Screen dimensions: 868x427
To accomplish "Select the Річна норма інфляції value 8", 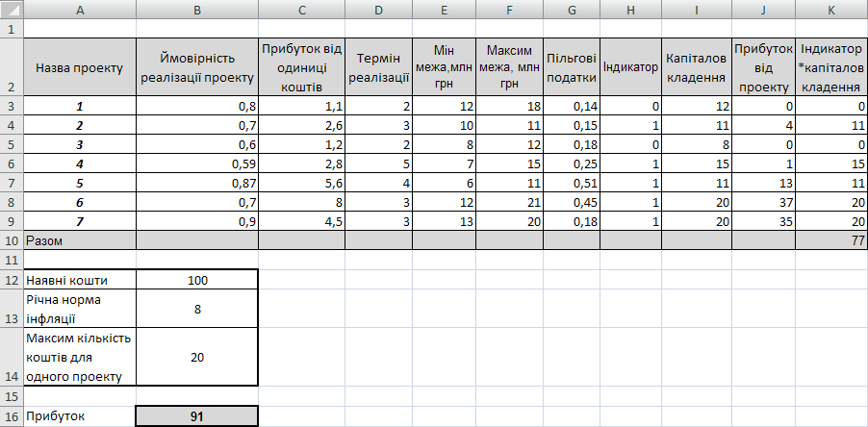I will click(x=197, y=310).
